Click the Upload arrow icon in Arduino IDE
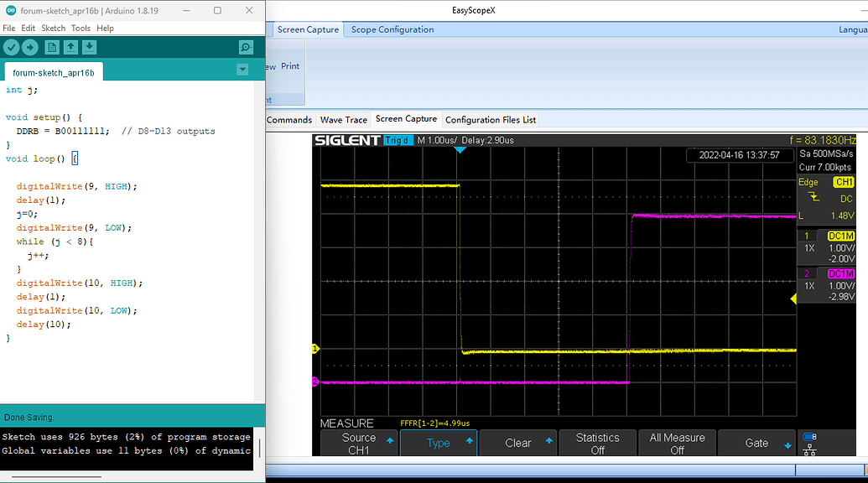This screenshot has height=483, width=868. (29, 47)
